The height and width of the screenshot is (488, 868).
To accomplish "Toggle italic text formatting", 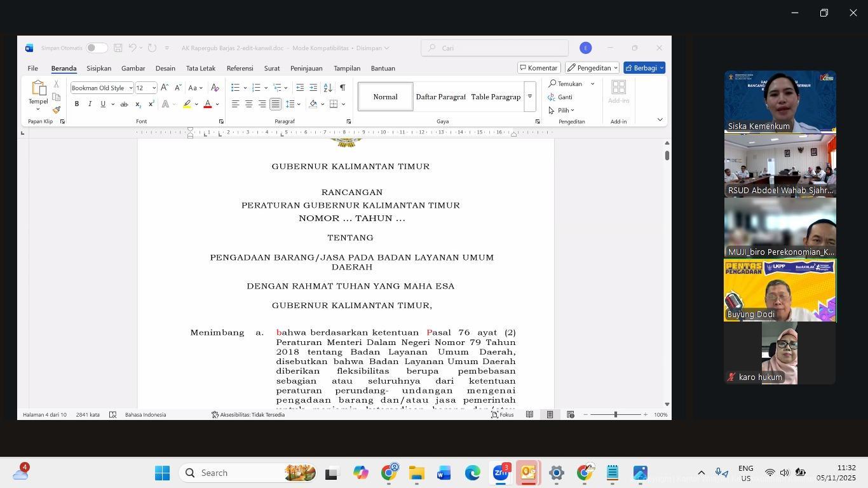I will coord(90,104).
